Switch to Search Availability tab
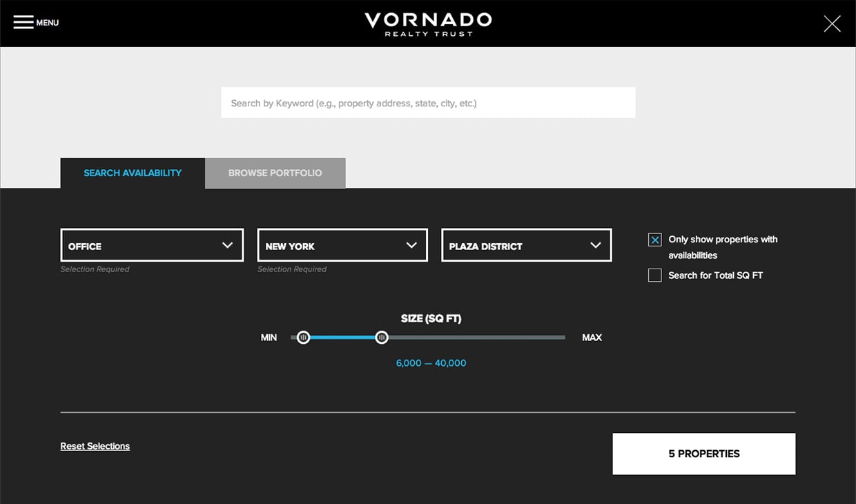The width and height of the screenshot is (856, 504). (133, 173)
